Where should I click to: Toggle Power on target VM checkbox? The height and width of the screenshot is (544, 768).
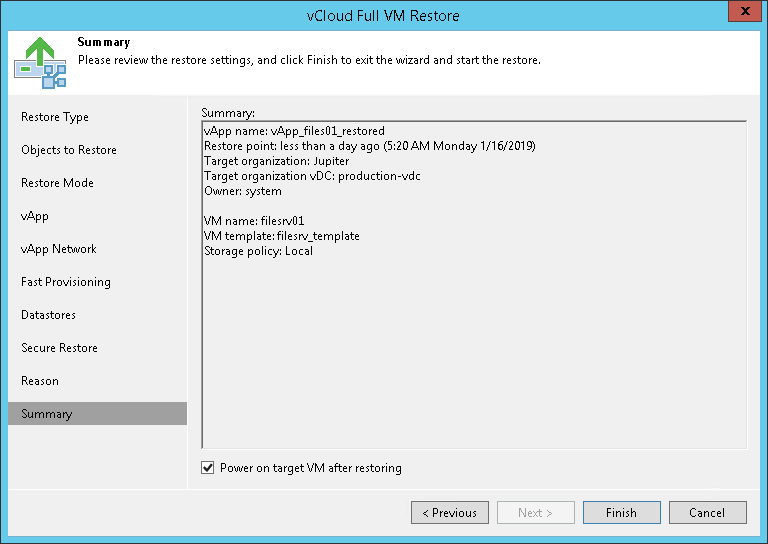[x=208, y=468]
